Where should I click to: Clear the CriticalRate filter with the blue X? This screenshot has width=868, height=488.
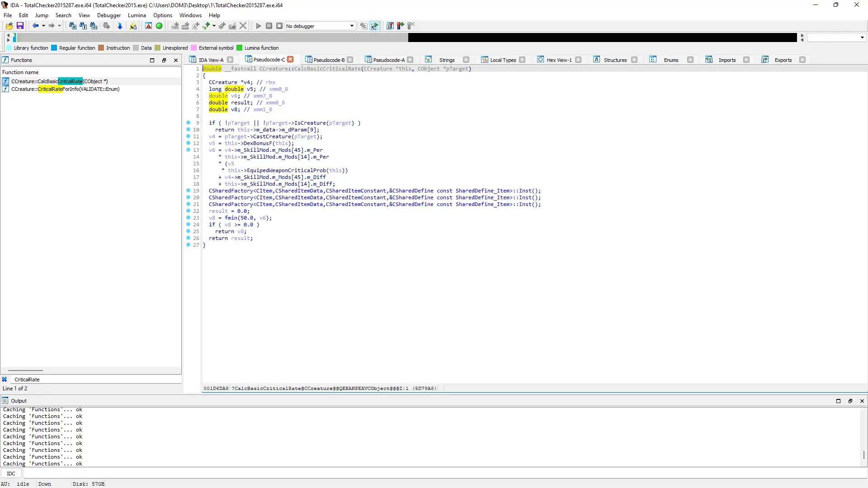tap(5, 380)
